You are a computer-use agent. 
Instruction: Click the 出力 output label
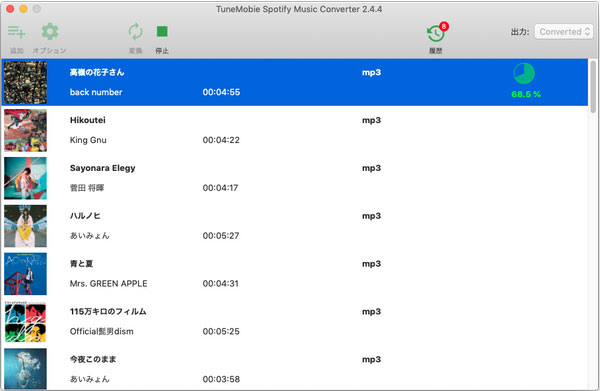point(520,32)
